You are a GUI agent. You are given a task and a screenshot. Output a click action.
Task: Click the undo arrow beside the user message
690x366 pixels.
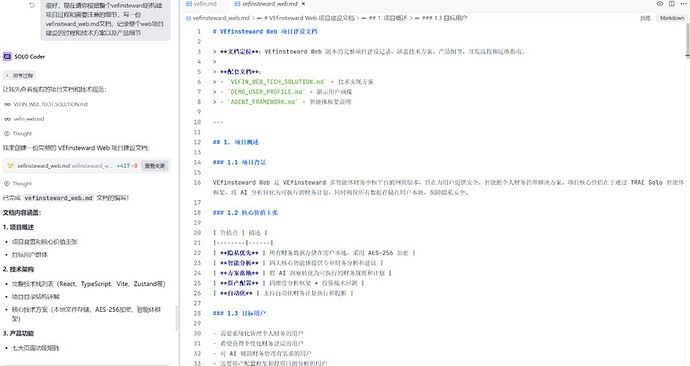(32, 5)
